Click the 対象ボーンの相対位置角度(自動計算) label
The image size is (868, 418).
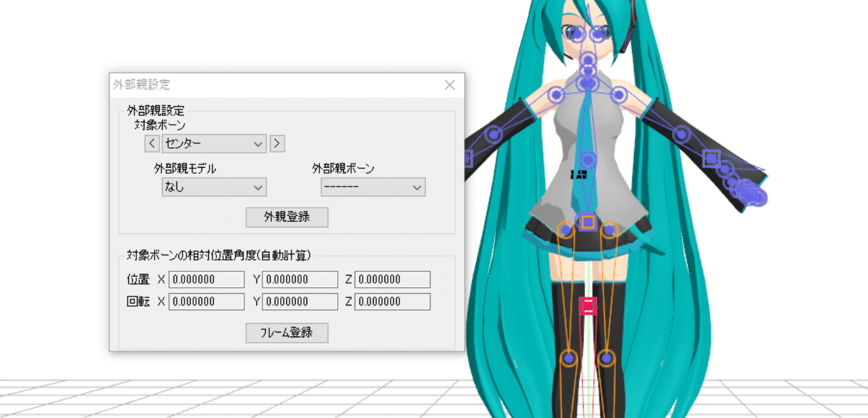(x=218, y=255)
